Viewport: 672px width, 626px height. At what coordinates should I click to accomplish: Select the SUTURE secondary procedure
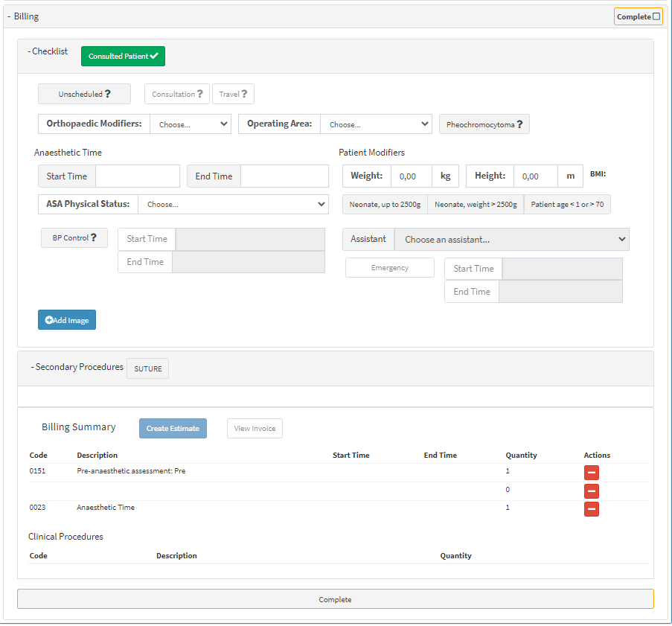tap(147, 368)
